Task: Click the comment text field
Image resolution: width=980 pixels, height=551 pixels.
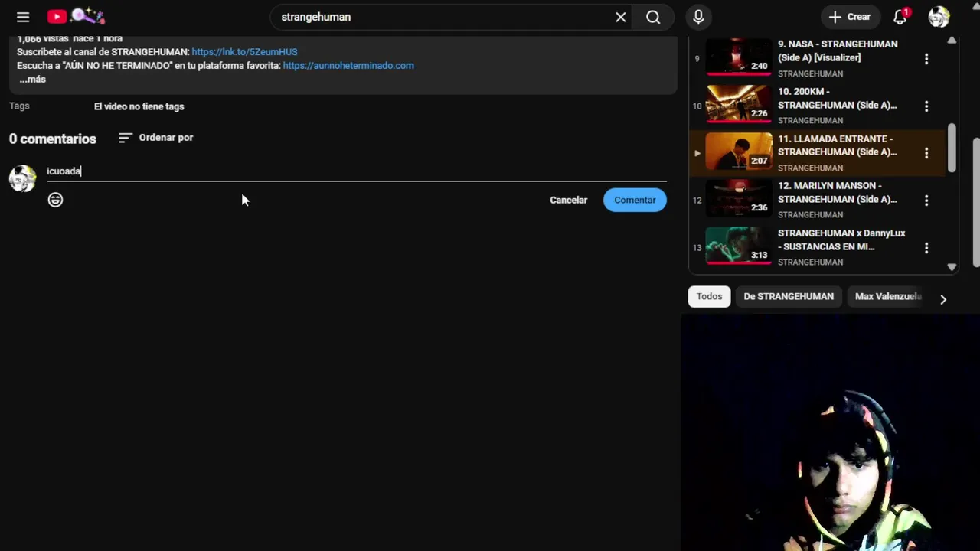Action: 356,171
